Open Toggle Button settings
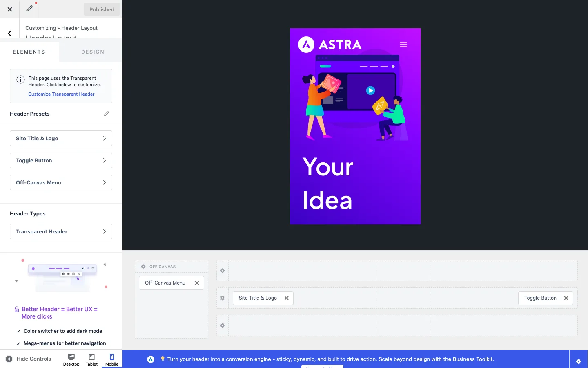 click(x=61, y=160)
